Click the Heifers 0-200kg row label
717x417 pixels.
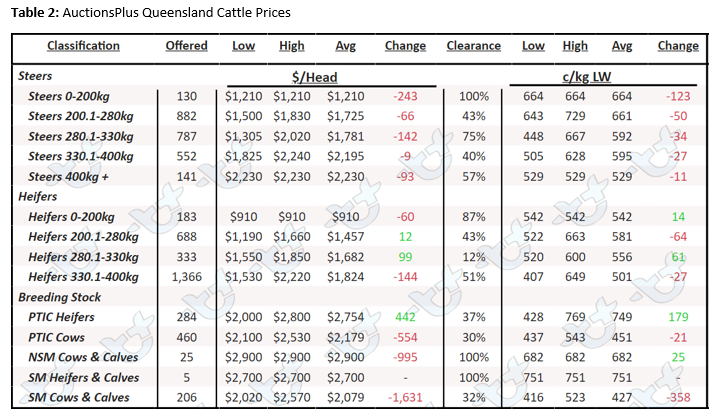(x=71, y=217)
